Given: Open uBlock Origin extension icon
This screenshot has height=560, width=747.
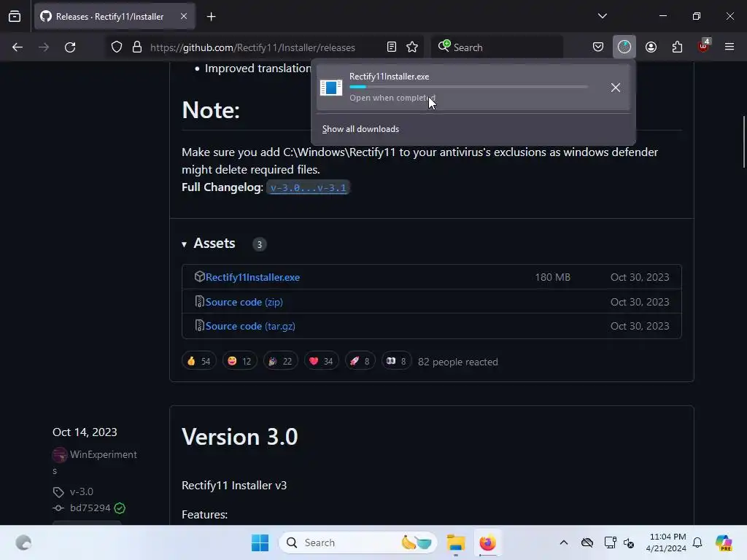Looking at the screenshot, I should pos(704,47).
